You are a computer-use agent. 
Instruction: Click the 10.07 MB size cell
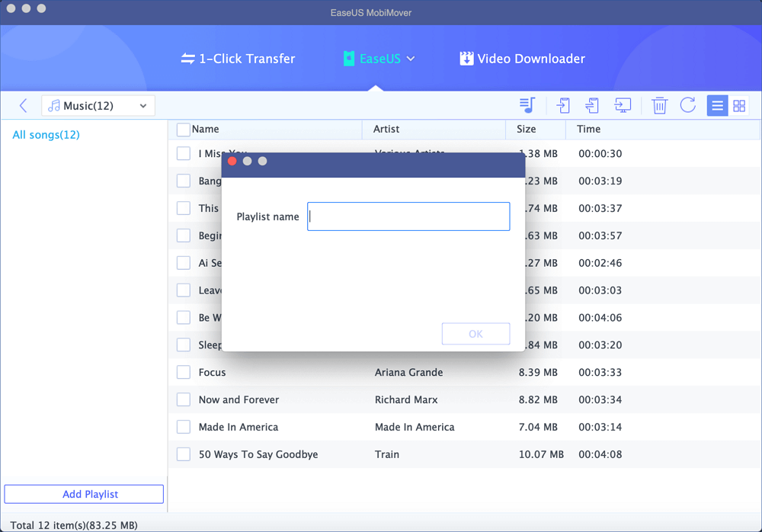pyautogui.click(x=541, y=454)
